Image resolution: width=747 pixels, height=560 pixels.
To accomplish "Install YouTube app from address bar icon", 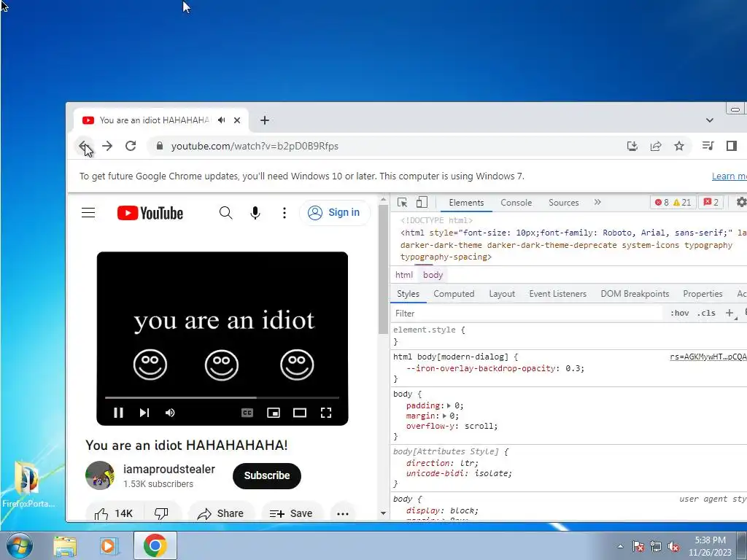I will (x=632, y=146).
